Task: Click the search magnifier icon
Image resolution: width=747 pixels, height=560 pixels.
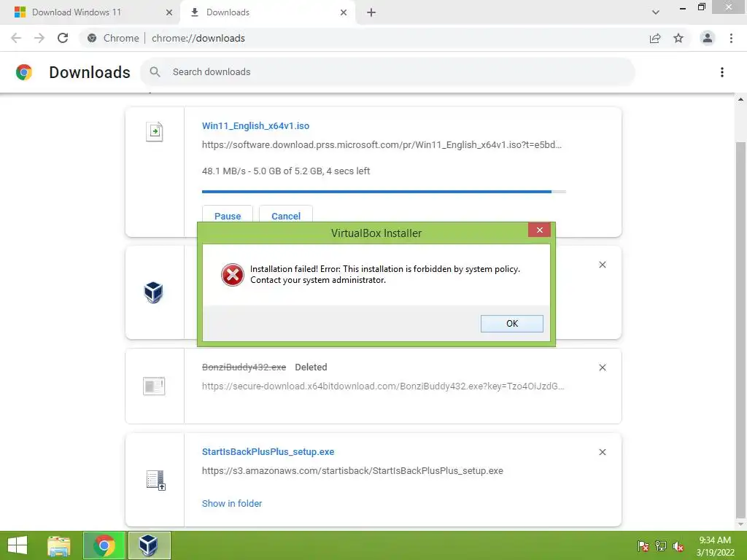Action: pyautogui.click(x=155, y=72)
